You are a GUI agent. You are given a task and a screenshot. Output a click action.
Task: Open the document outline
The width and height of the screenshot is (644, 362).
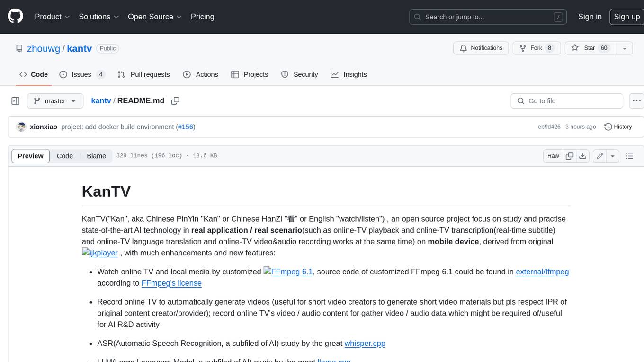tap(629, 156)
